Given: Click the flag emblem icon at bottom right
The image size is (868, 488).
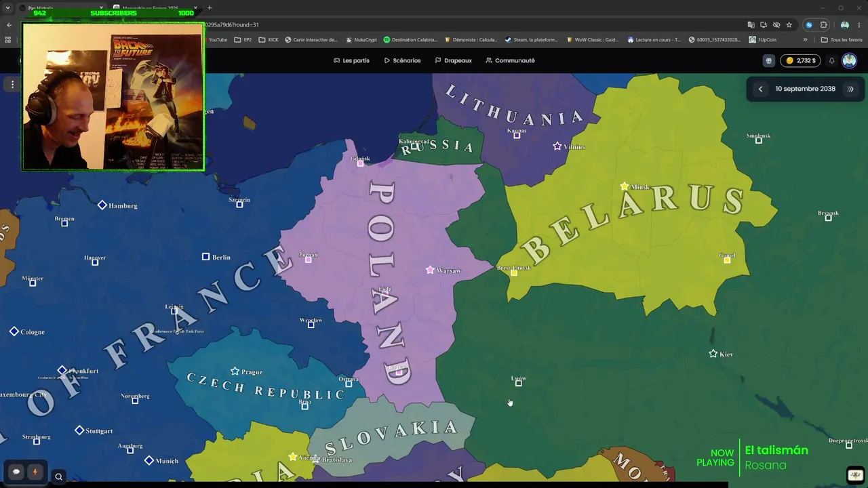Looking at the screenshot, I should pyautogui.click(x=855, y=474).
